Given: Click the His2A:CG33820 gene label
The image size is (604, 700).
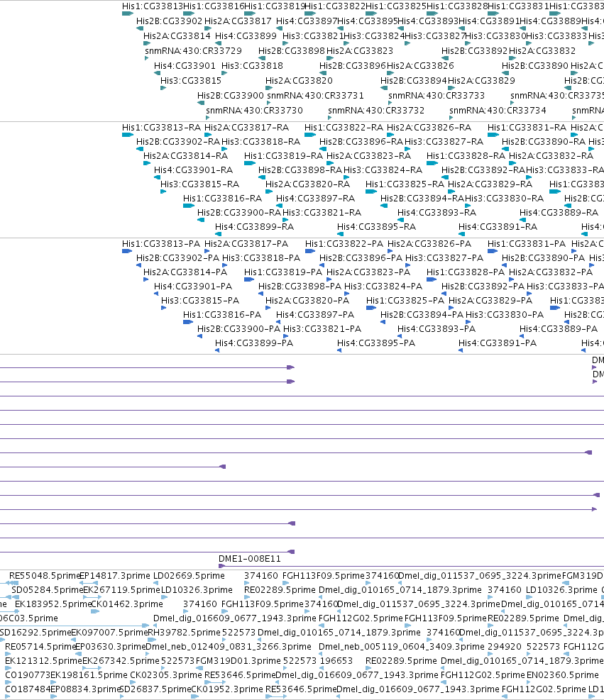Looking at the screenshot, I should (x=299, y=80).
